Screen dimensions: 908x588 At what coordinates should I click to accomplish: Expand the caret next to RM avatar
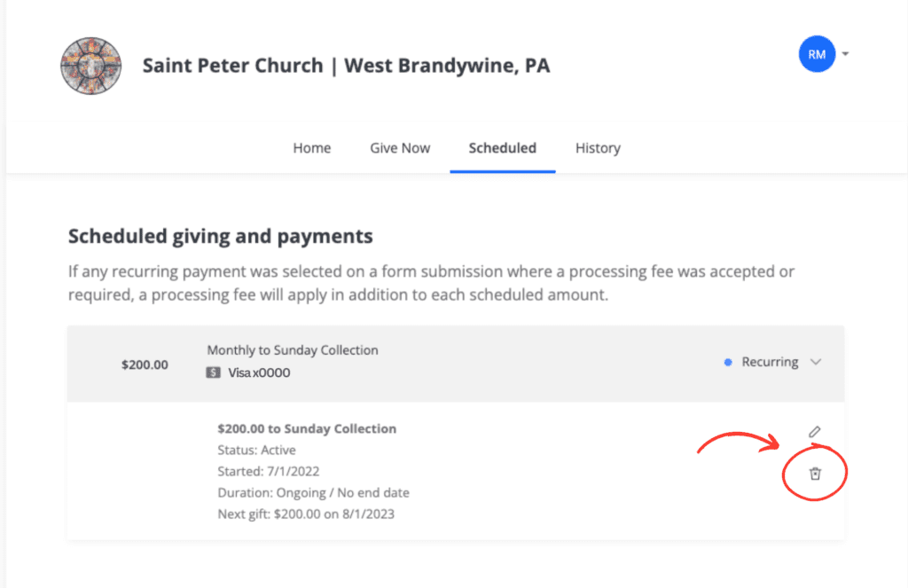tap(845, 54)
